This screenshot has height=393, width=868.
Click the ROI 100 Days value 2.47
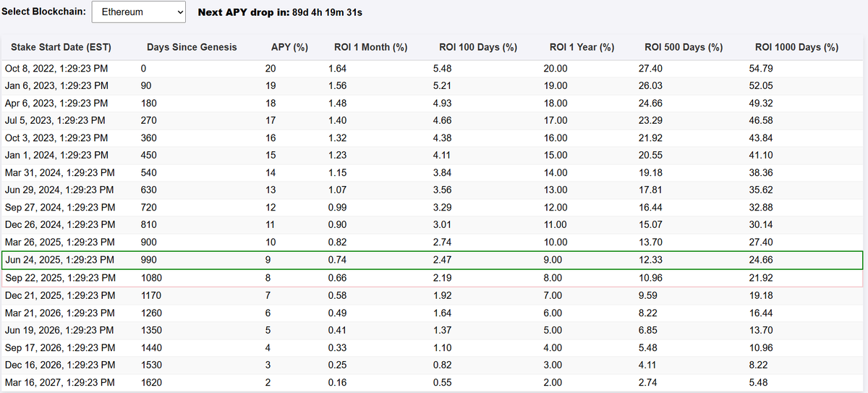point(443,260)
